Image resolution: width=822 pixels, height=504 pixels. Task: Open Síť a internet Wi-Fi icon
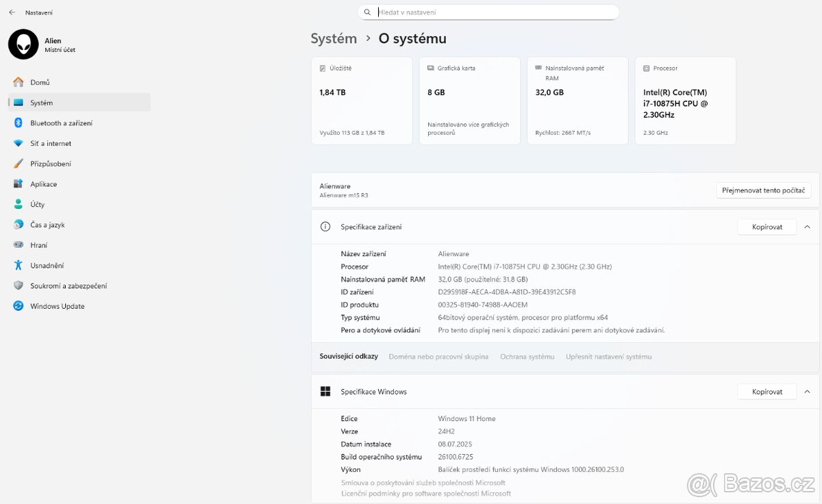[x=18, y=144]
